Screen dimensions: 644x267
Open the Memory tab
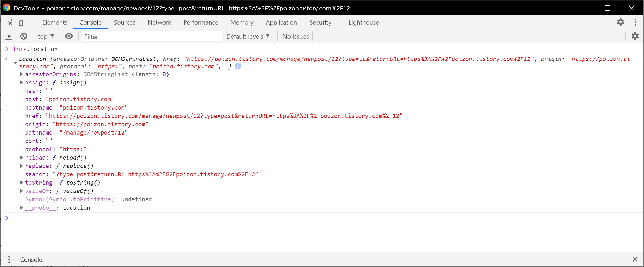(x=242, y=22)
